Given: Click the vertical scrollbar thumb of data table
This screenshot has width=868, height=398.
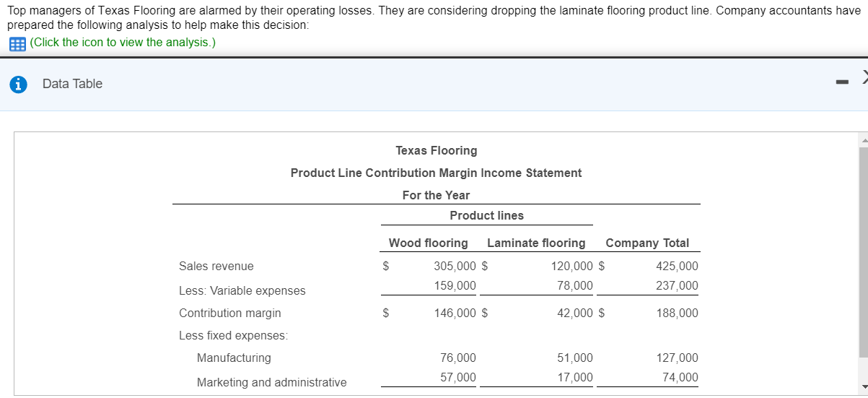Looking at the screenshot, I should [863, 252].
